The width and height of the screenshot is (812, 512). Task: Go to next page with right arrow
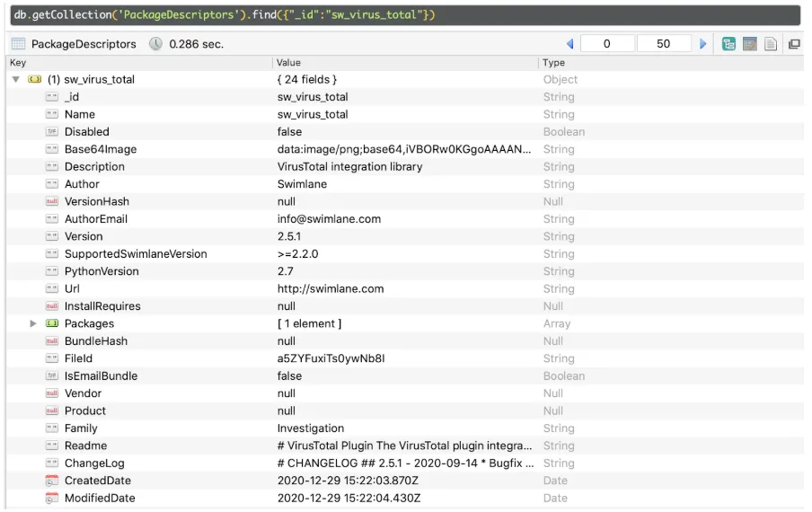[x=702, y=44]
